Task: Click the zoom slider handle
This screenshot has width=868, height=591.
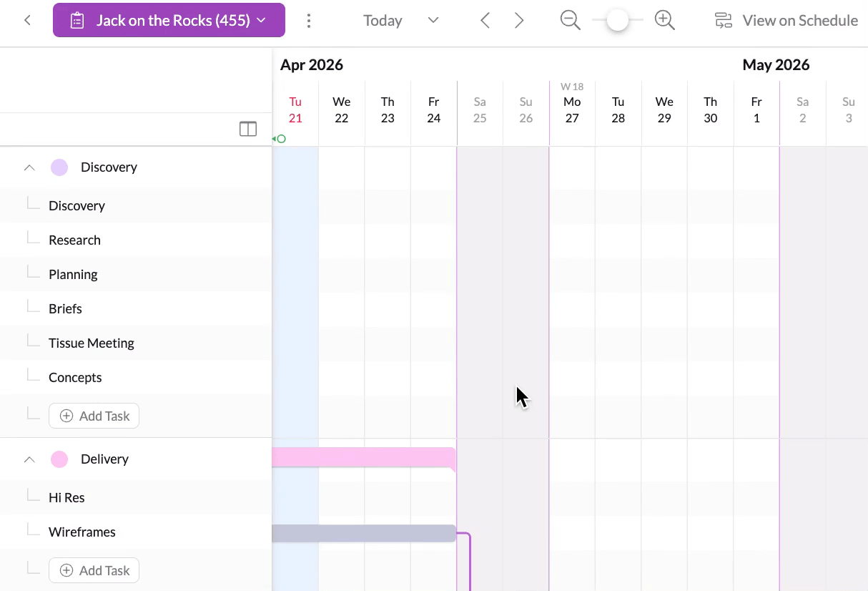Action: tap(617, 21)
